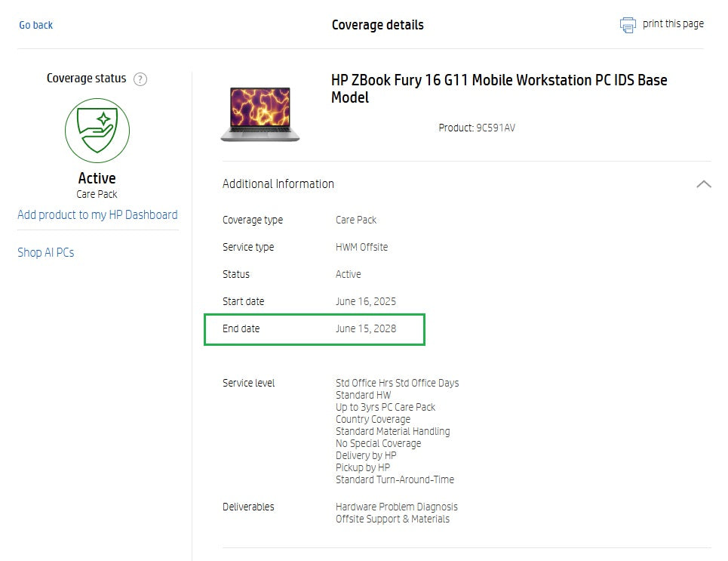Click the Service level label

coord(248,383)
